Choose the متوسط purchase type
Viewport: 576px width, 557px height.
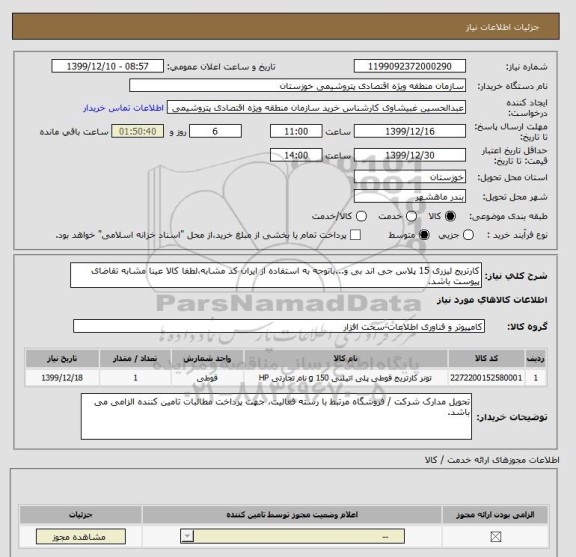[x=424, y=235]
